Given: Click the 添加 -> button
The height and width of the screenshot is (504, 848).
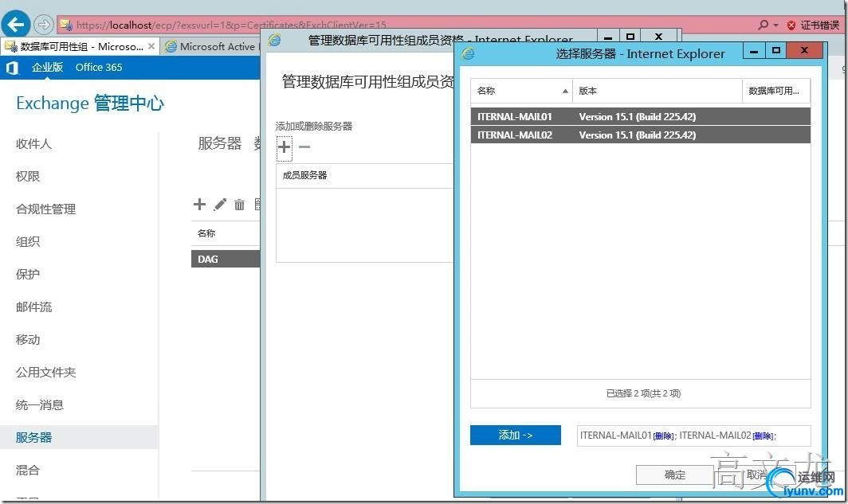Looking at the screenshot, I should (x=516, y=436).
